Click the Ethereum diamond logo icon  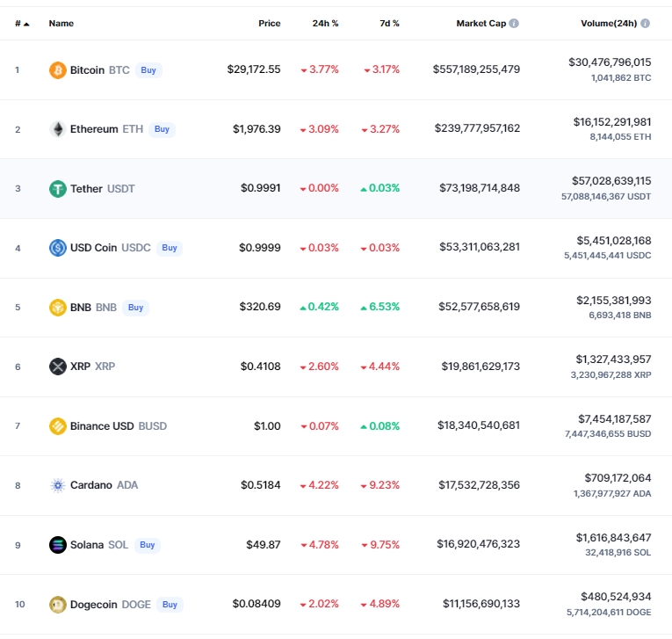[58, 129]
